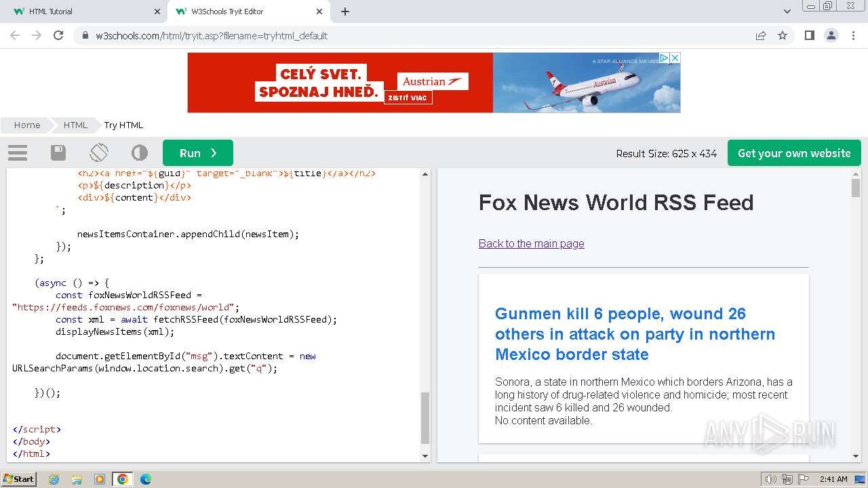Open a new browser tab with plus icon
868x488 pixels.
pyautogui.click(x=345, y=12)
